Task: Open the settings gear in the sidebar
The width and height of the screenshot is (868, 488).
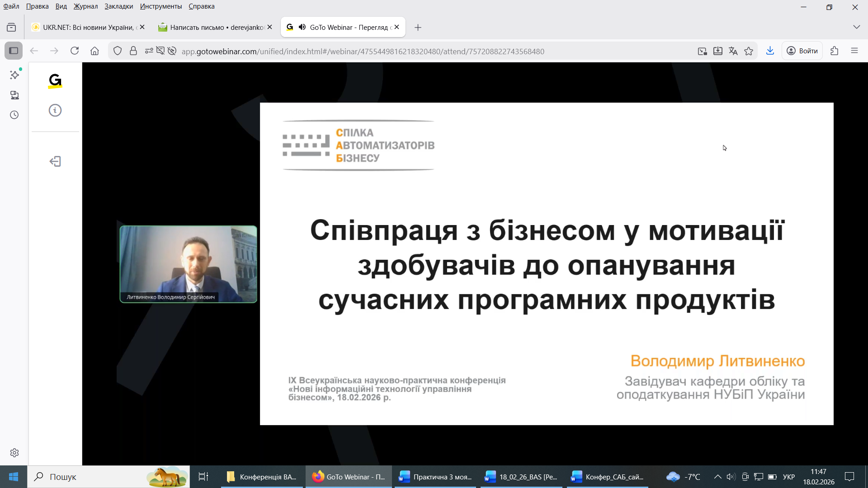Action: 14,452
